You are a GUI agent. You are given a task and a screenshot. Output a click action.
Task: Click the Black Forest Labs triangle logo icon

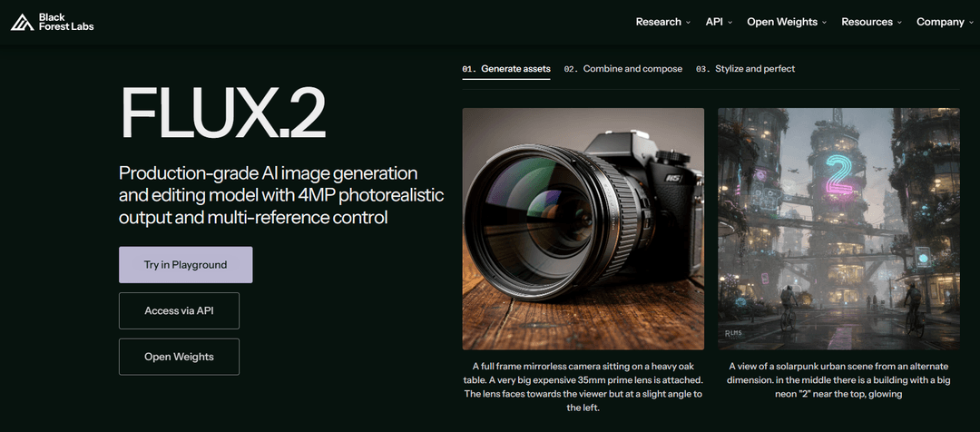pyautogui.click(x=23, y=22)
